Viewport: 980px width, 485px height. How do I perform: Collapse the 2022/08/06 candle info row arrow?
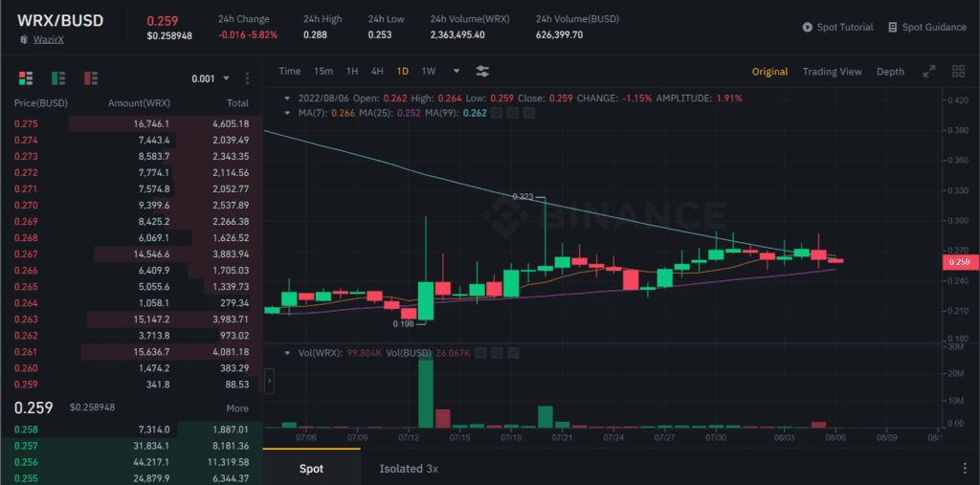287,99
